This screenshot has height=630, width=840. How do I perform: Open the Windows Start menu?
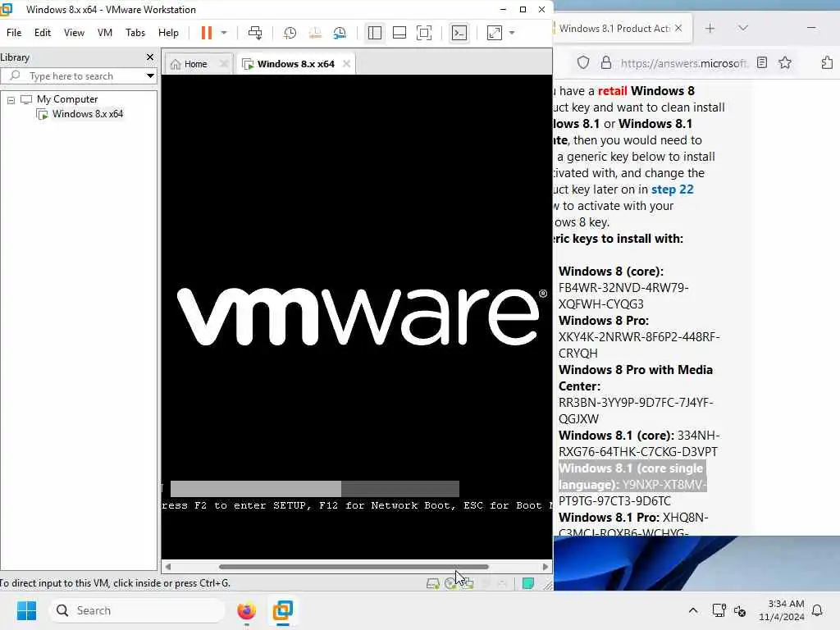26,610
